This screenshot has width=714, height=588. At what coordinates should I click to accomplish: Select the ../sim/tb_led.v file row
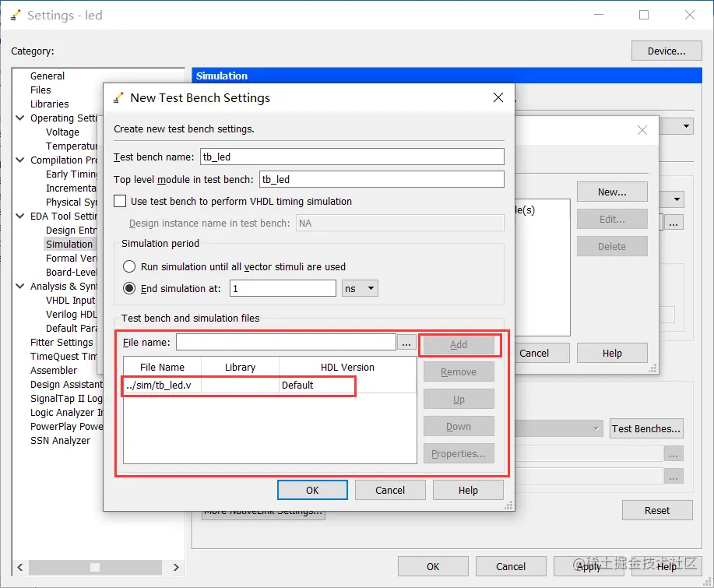coord(269,386)
